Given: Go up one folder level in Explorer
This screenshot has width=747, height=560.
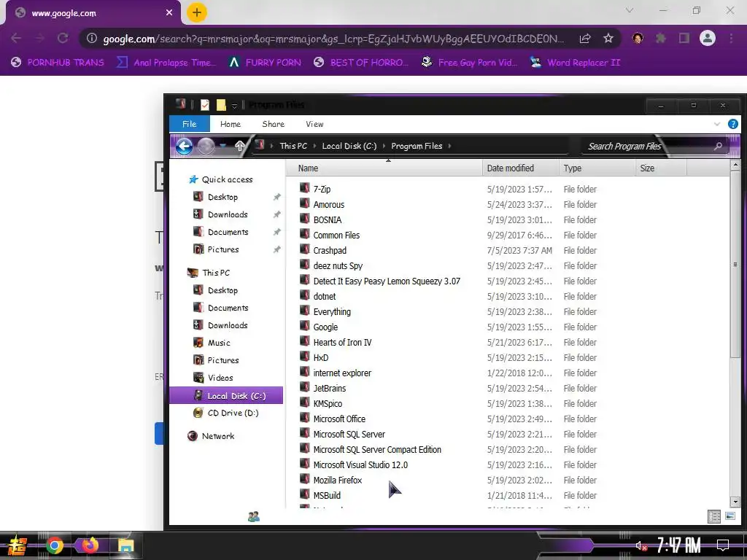Looking at the screenshot, I should click(239, 146).
